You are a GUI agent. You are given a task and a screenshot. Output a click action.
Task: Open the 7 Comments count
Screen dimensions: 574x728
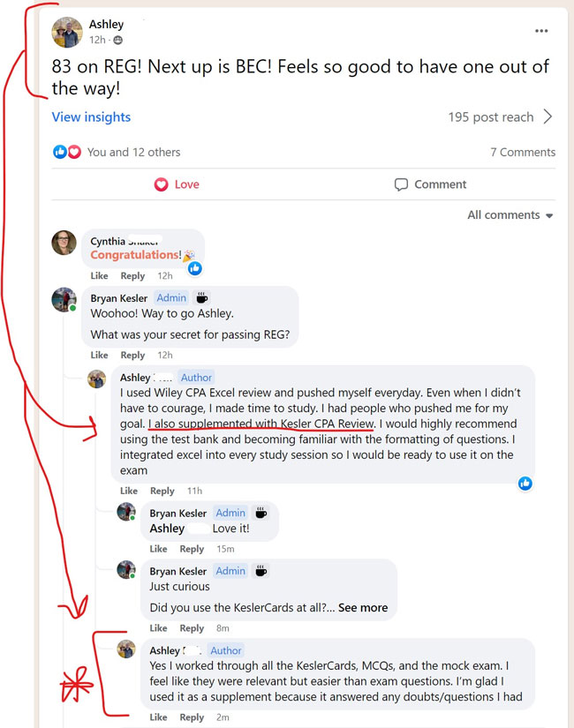pos(523,153)
